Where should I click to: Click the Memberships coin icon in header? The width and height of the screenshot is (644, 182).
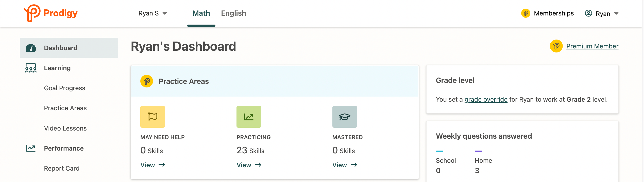point(526,13)
